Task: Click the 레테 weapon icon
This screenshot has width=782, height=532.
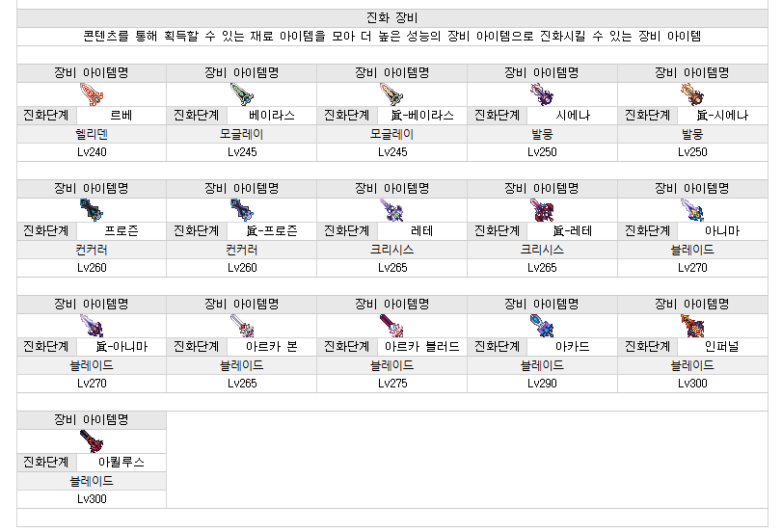Action: click(x=391, y=209)
